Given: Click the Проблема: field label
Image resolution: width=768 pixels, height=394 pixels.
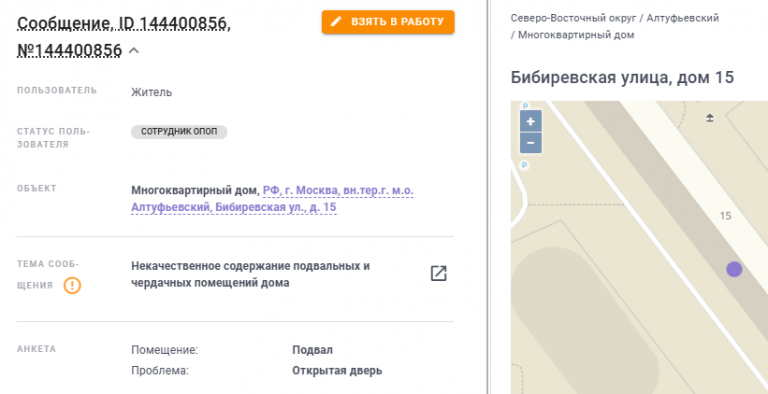Looking at the screenshot, I should pos(160,370).
